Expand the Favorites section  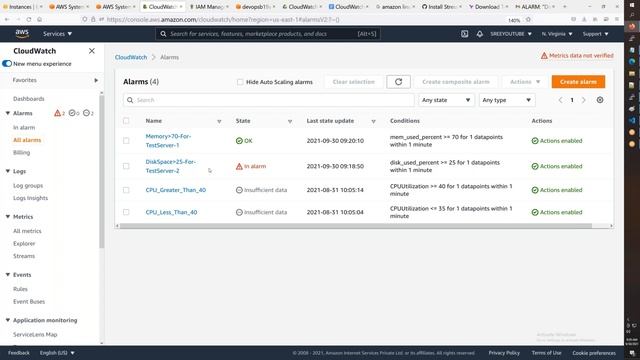click(96, 80)
